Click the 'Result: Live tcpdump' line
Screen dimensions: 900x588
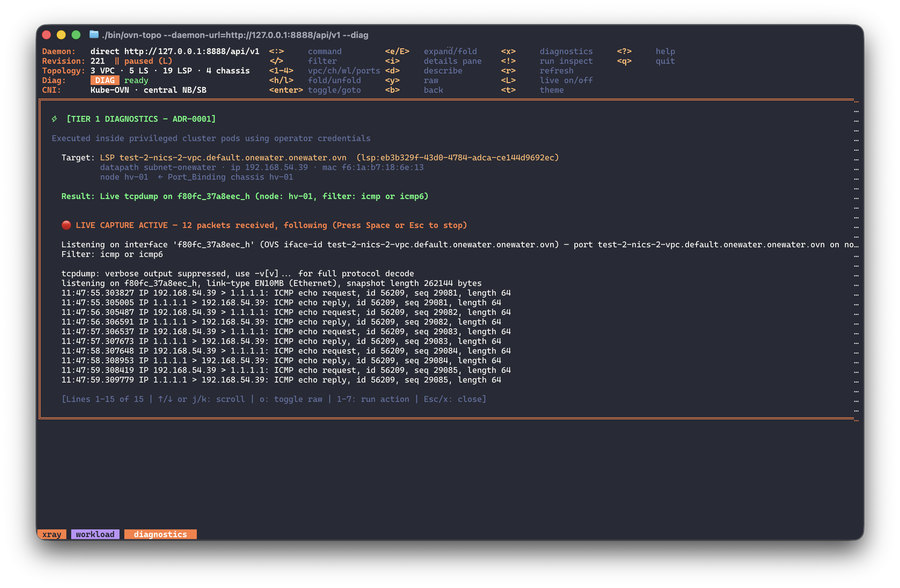245,196
